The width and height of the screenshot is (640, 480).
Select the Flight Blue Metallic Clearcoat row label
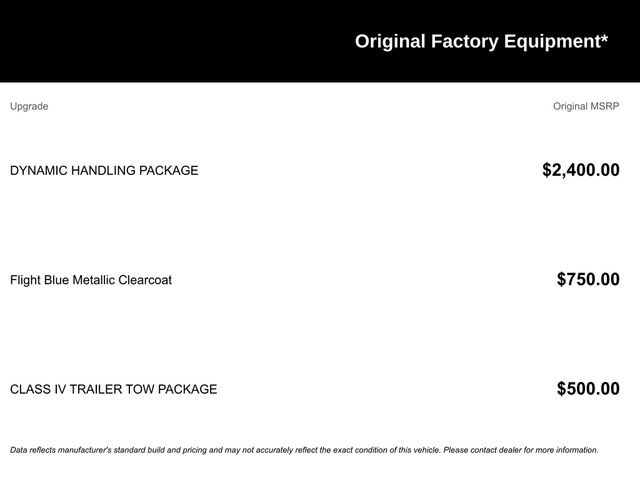point(91,280)
